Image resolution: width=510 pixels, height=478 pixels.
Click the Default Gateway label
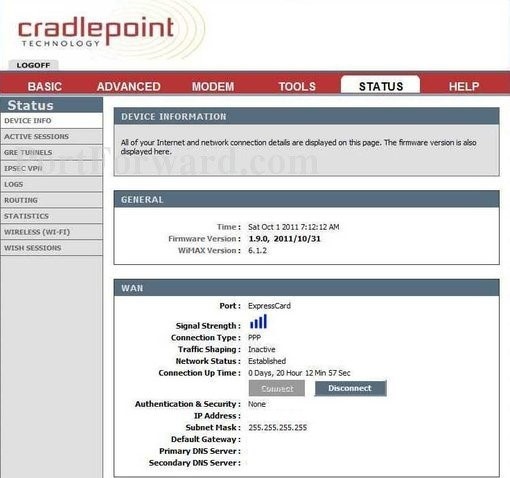click(206, 439)
